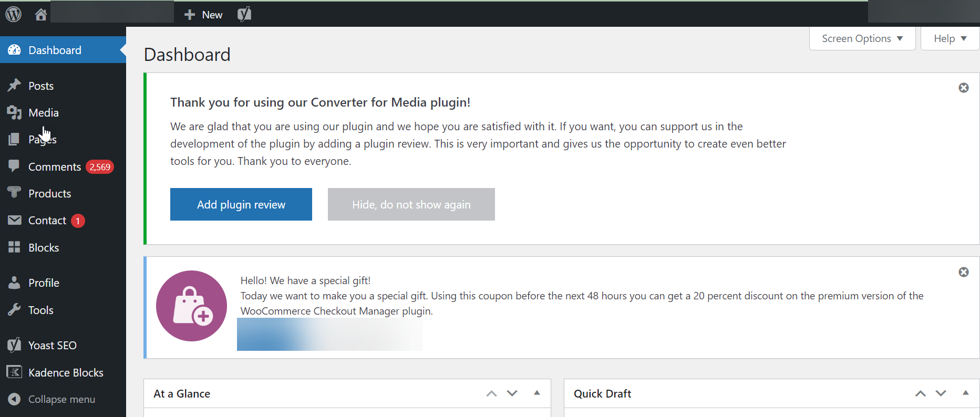Click the Profile user icon
Screen dimensions: 980x417
pos(14,283)
